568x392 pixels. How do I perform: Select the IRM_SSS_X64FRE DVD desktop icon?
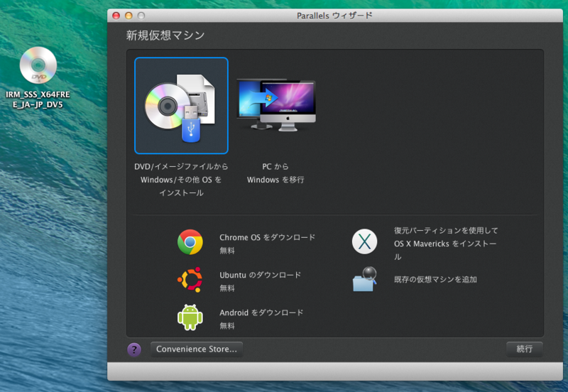(38, 65)
